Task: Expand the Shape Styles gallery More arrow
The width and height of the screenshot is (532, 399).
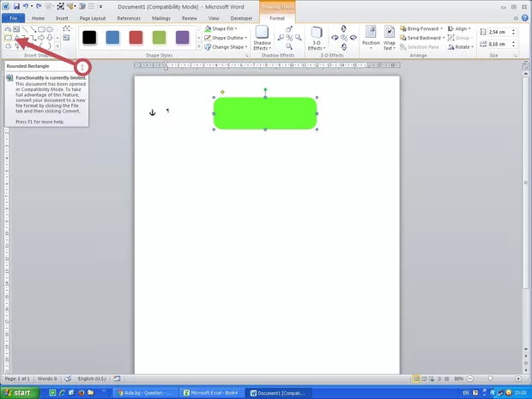Action: (x=199, y=46)
